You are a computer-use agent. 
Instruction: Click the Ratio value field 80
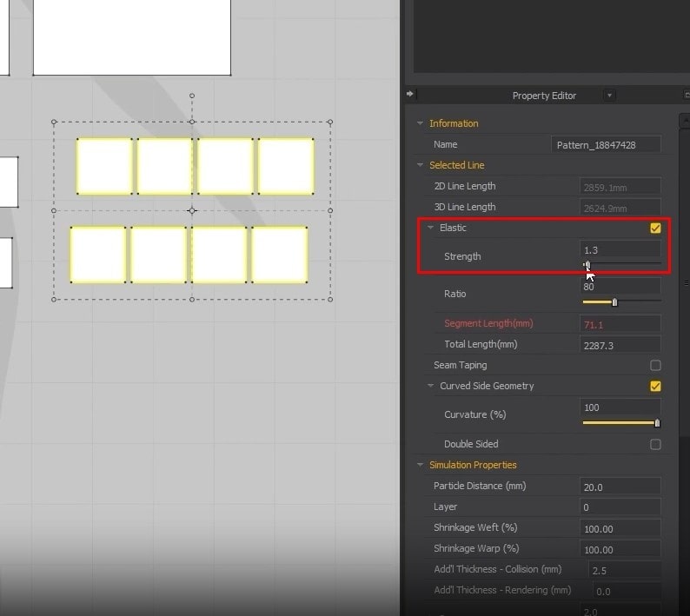620,287
